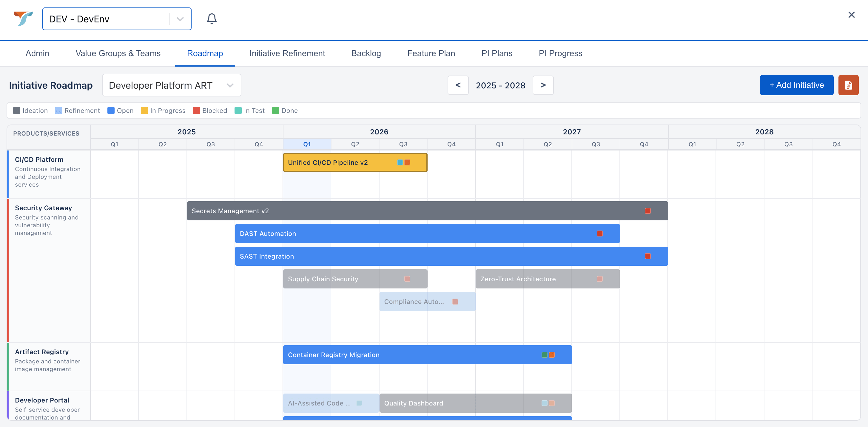The width and height of the screenshot is (868, 427).
Task: Click the app logo in header
Action: coord(23,19)
